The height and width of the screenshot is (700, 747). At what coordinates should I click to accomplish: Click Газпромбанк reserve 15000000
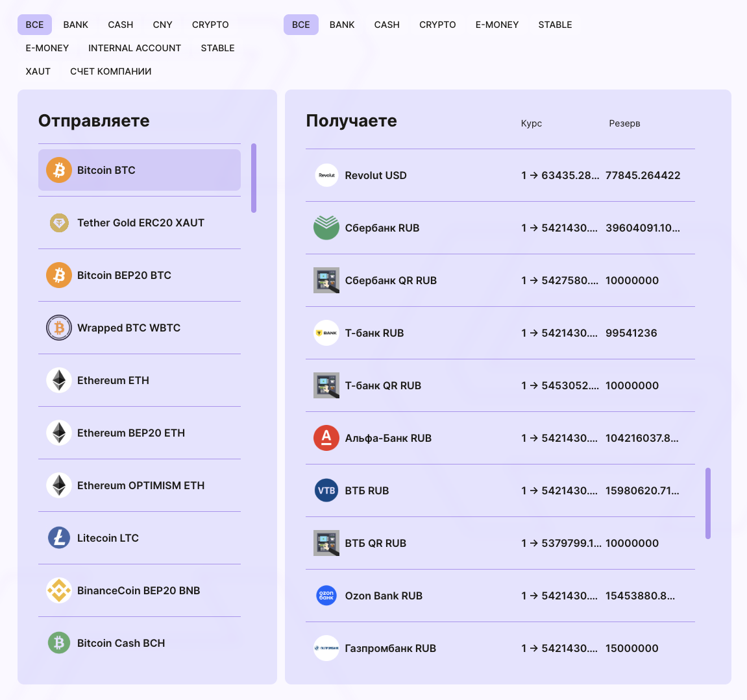coord(631,648)
